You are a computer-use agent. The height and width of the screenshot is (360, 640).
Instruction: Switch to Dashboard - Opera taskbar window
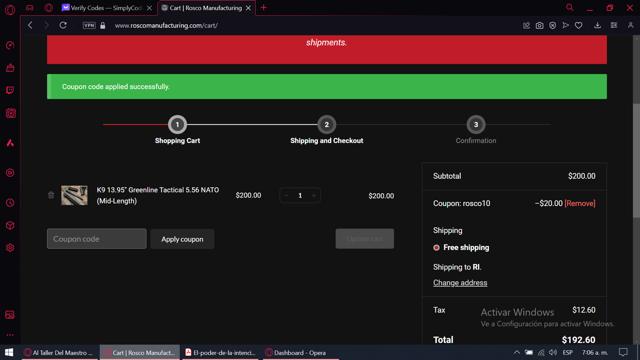click(x=300, y=353)
